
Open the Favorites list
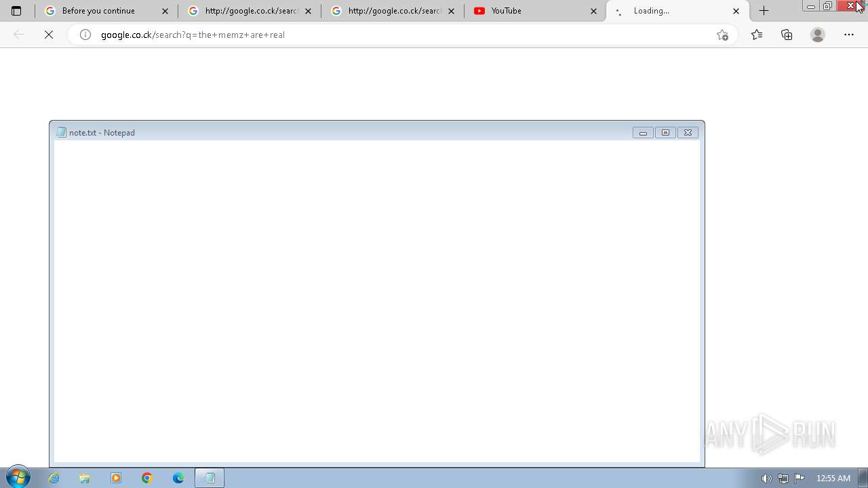757,35
